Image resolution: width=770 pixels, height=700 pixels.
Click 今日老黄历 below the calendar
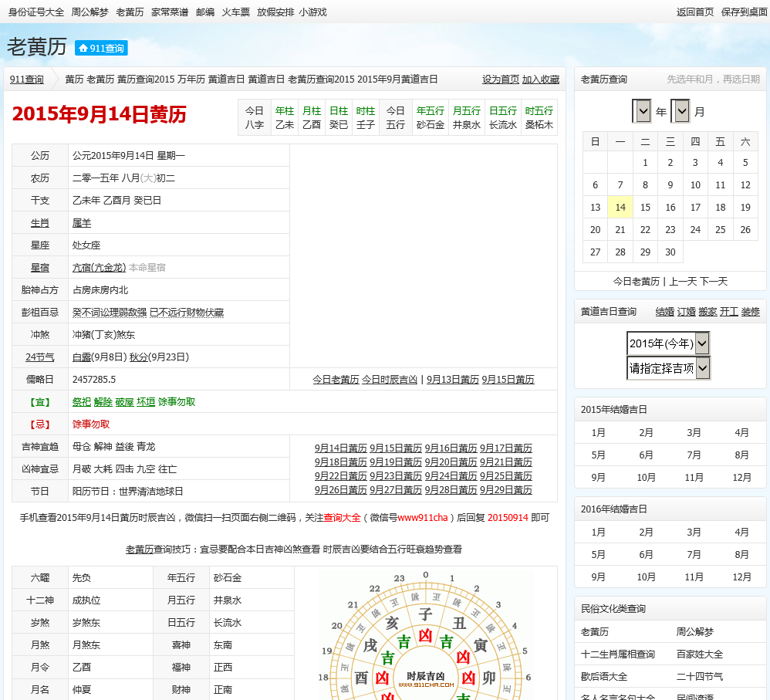coord(636,282)
